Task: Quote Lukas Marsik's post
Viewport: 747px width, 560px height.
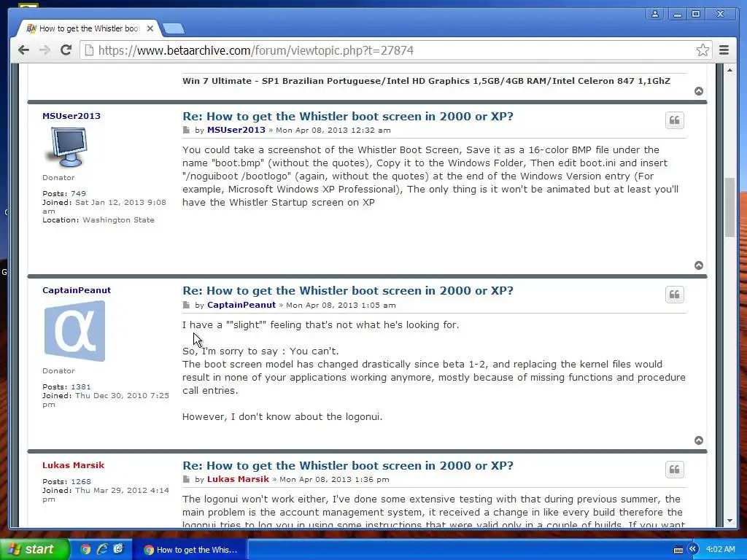Action: [674, 470]
